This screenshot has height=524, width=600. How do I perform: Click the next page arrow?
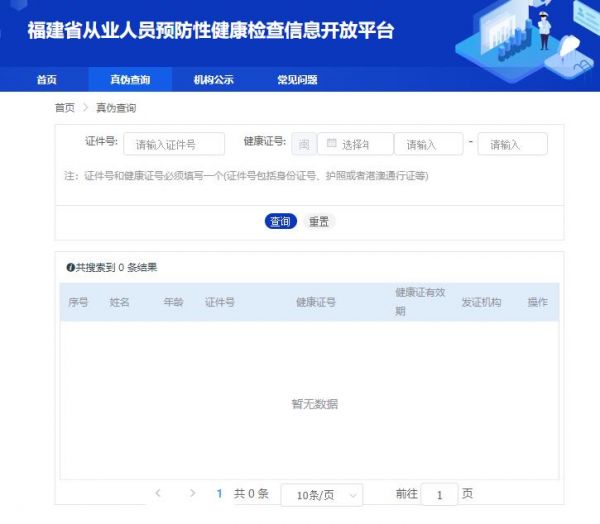(x=192, y=493)
